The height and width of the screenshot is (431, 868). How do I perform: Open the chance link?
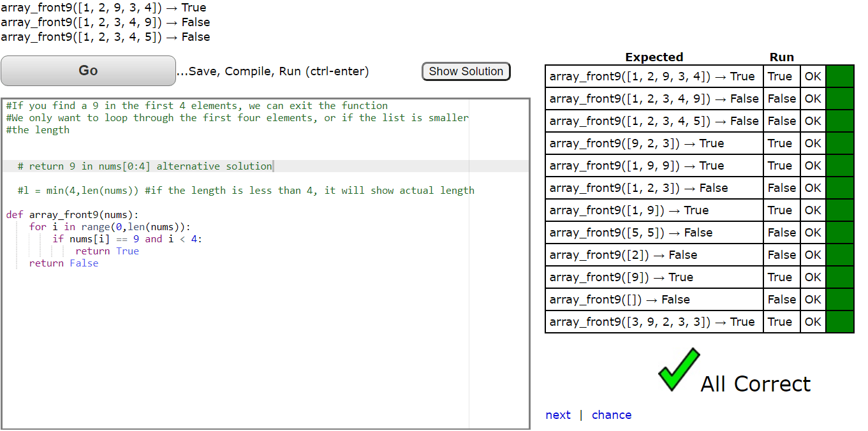click(612, 415)
